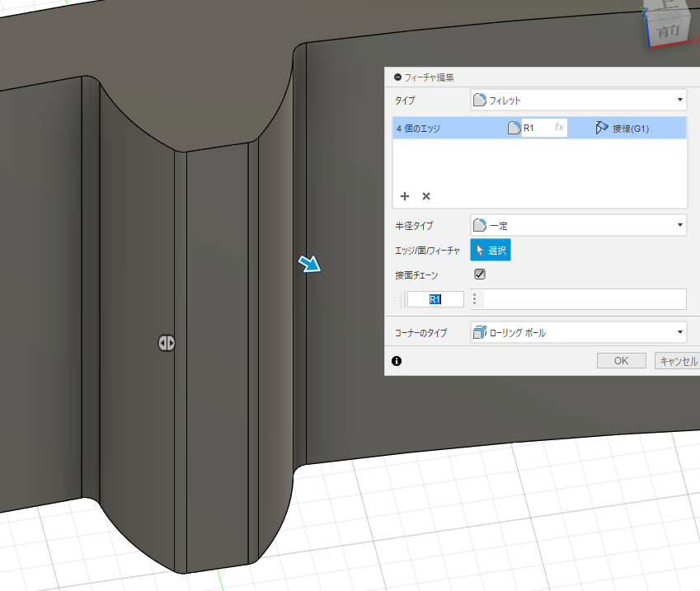The image size is (700, 591).
Task: Click the round double-arrow manipulator on model
Action: (x=167, y=344)
